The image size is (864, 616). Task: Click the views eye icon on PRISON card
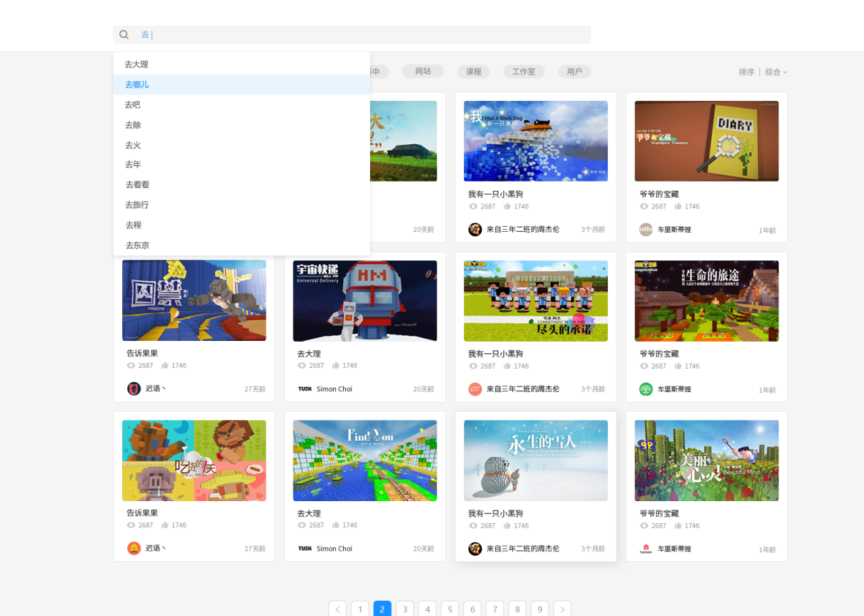(x=131, y=365)
